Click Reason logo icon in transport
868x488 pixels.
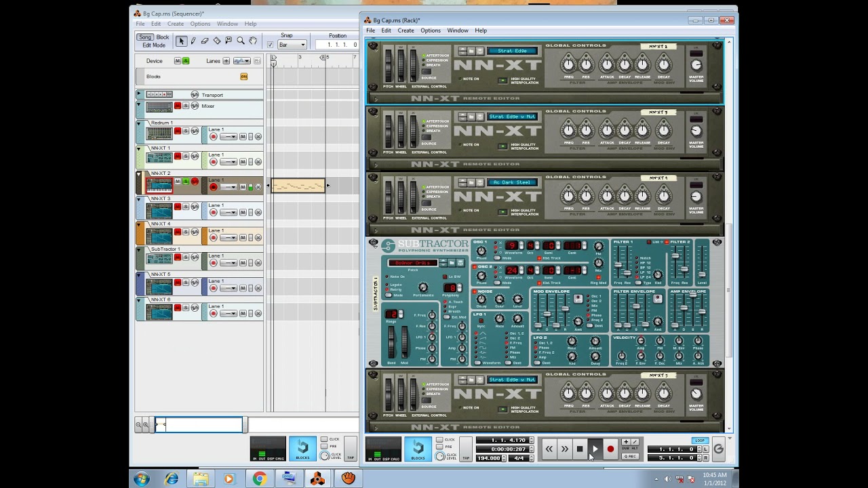pos(718,449)
